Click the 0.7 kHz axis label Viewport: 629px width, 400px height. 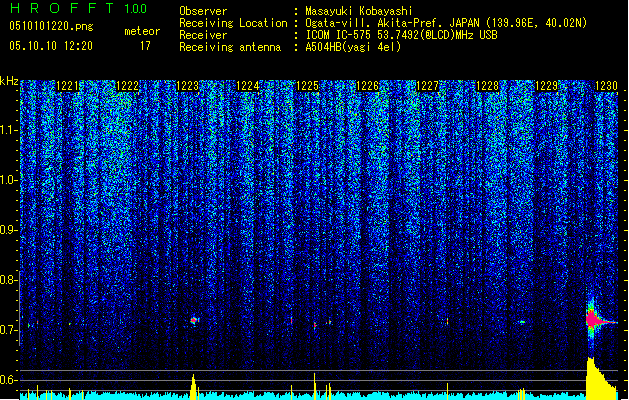[x=9, y=330]
